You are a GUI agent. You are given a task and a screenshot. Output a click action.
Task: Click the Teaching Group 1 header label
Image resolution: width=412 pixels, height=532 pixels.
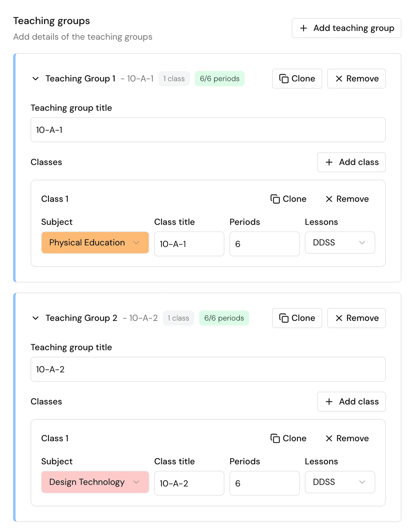click(x=80, y=79)
